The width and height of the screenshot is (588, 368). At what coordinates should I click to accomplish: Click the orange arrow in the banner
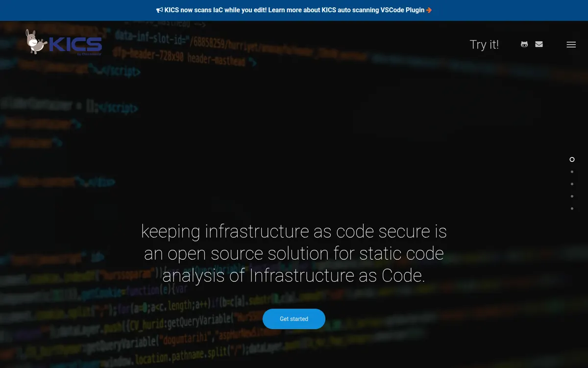[x=429, y=10]
